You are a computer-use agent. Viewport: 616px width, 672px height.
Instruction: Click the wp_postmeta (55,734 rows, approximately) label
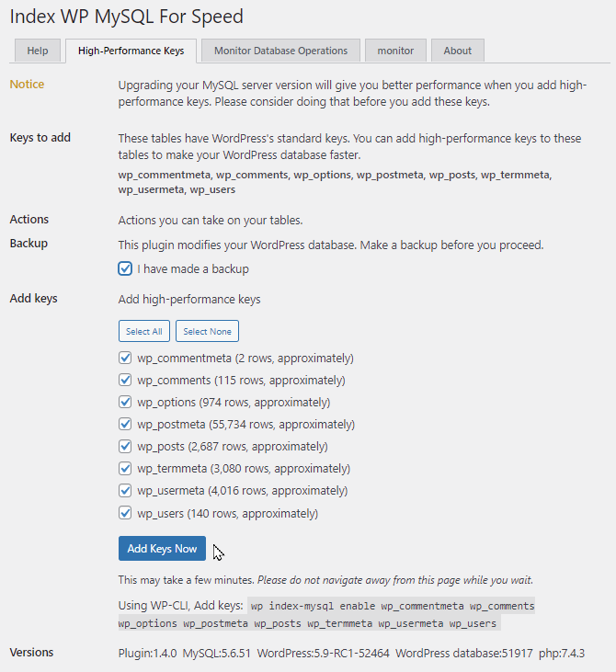click(246, 425)
